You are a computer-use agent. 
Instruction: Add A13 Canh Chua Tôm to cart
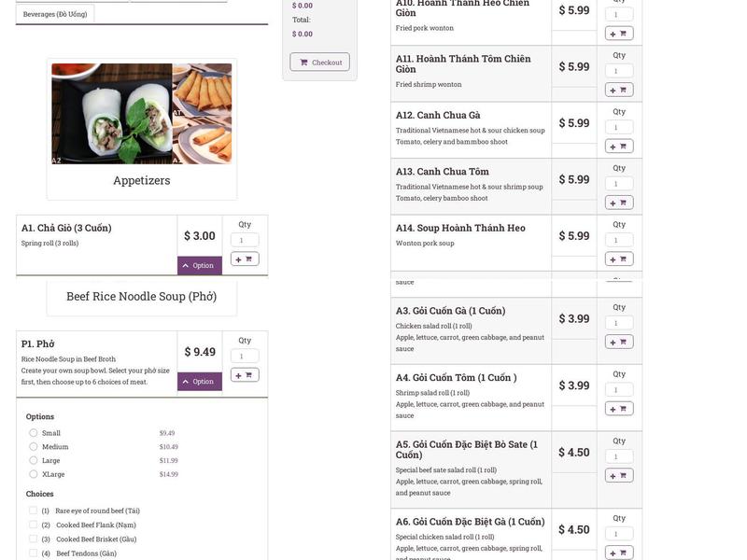[x=618, y=201]
